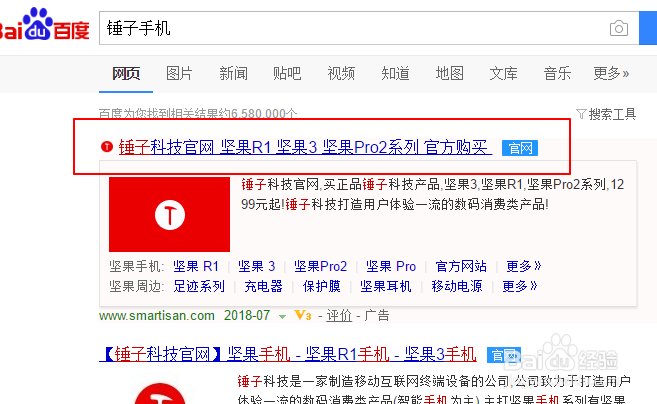Screen dimensions: 657x404
Task: Open the 坚果Pro2 link
Action: [321, 267]
